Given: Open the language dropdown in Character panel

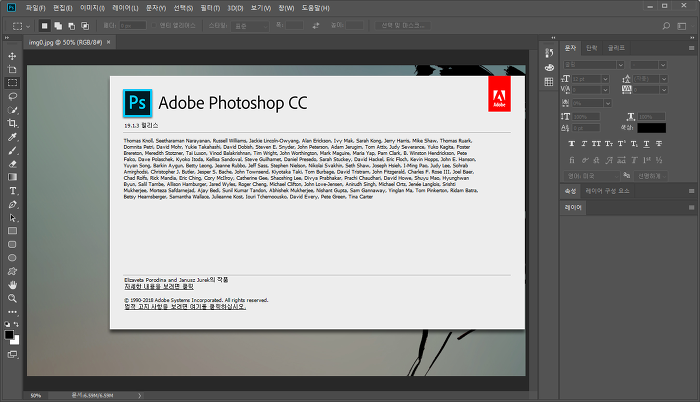Looking at the screenshot, I should (x=592, y=176).
